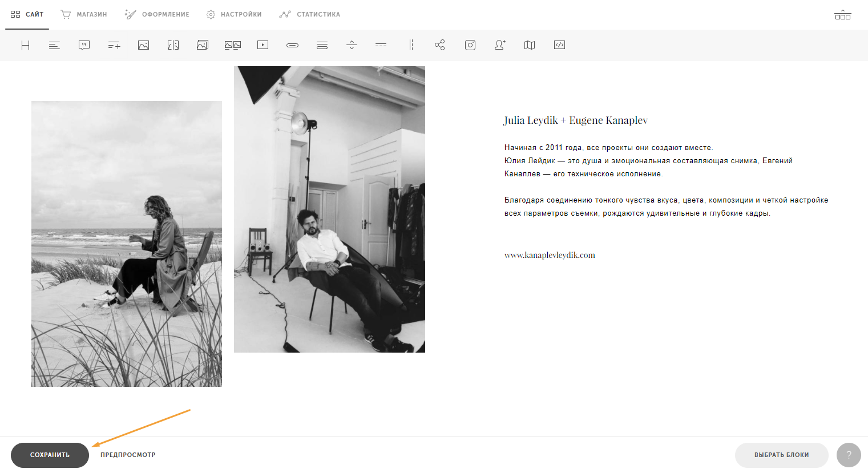Open the Настройки tab

click(x=234, y=14)
